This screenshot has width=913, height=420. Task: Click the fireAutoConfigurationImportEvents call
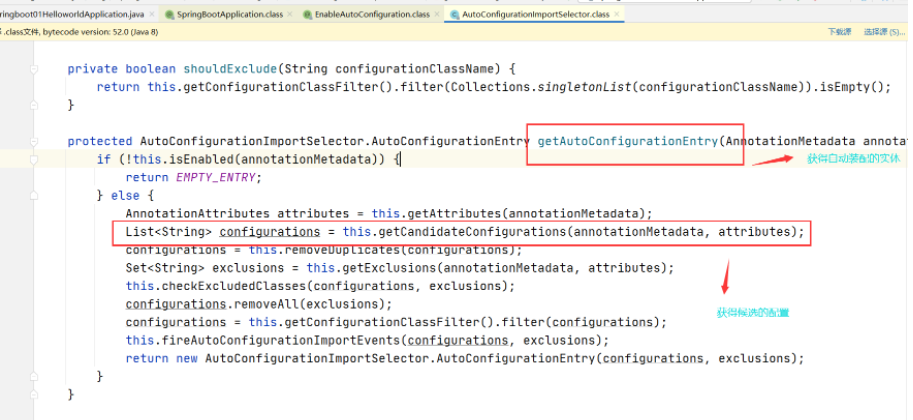[278, 340]
